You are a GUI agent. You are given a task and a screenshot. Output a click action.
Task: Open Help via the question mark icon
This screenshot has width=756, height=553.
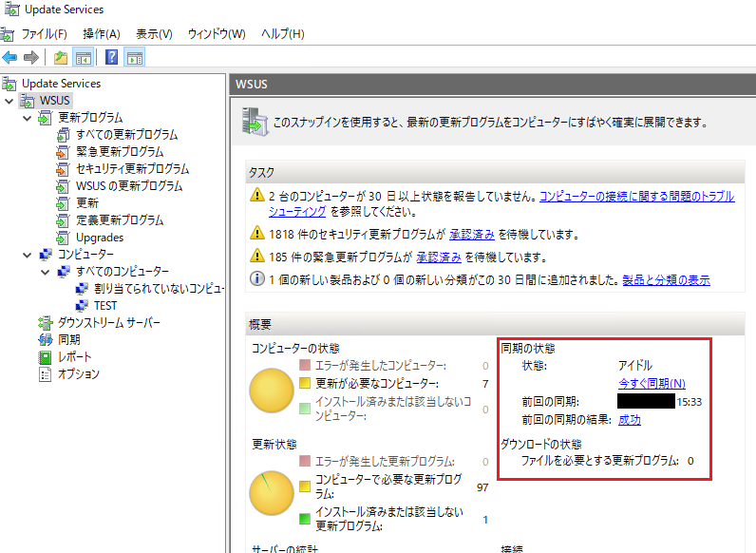[111, 57]
